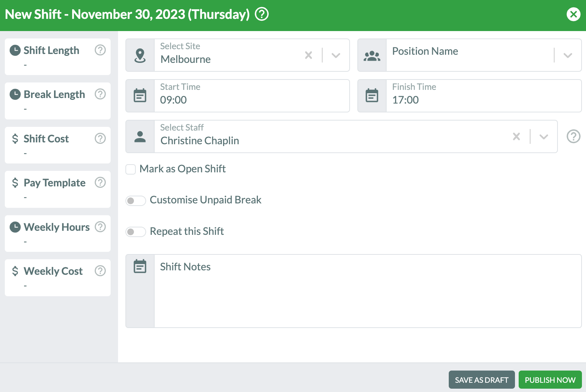Open the Weekly Cost summary panel
The image size is (586, 392).
tap(57, 277)
